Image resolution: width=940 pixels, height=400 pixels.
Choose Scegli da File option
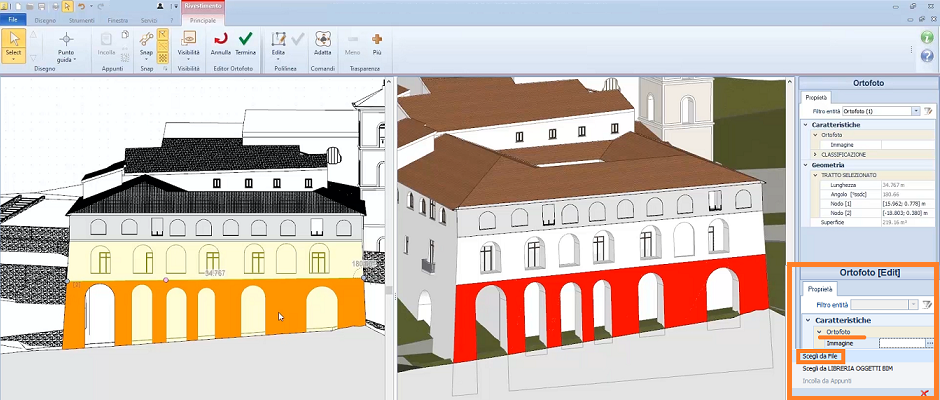(x=820, y=356)
